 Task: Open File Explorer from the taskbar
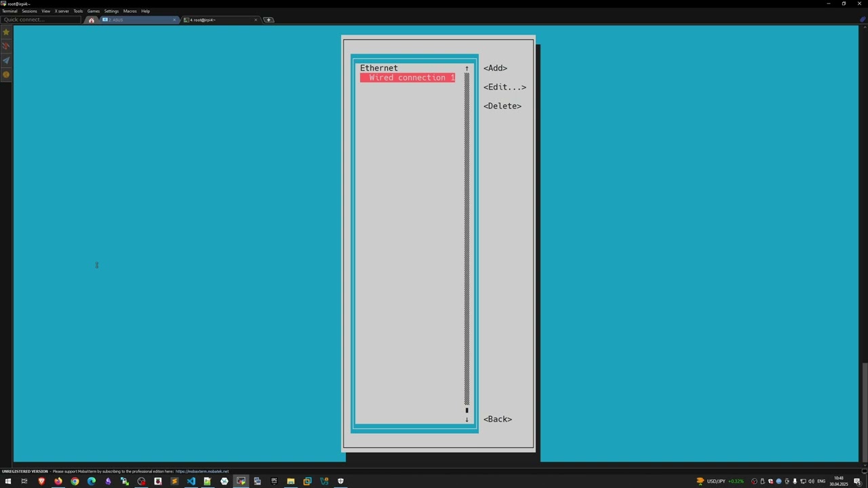click(290, 481)
